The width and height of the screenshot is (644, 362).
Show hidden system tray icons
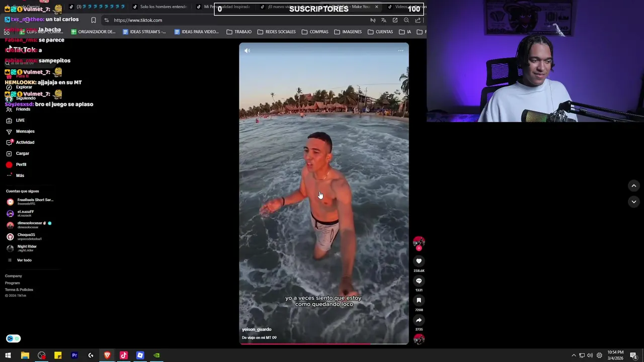pos(574,355)
